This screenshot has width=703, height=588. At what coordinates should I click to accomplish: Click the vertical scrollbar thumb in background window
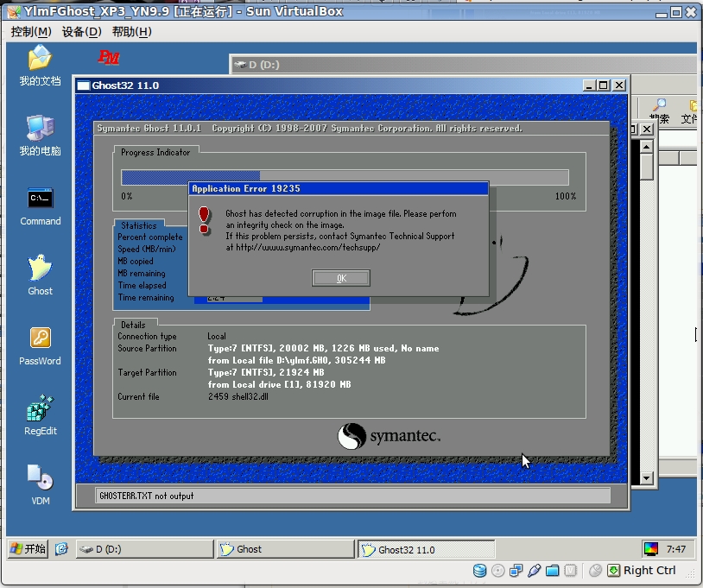tap(646, 167)
